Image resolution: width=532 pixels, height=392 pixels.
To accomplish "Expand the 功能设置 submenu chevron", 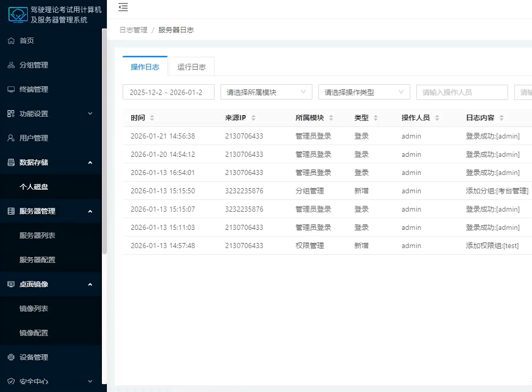I will click(x=90, y=114).
